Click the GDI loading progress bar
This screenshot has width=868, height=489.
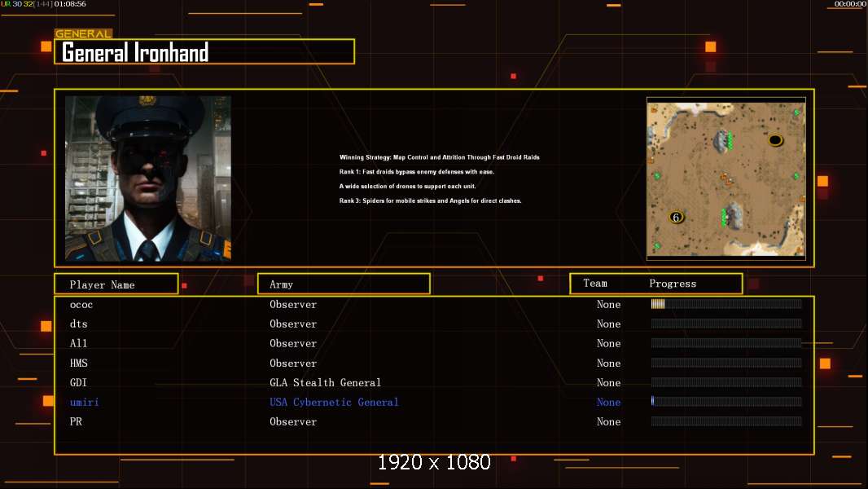pos(726,382)
